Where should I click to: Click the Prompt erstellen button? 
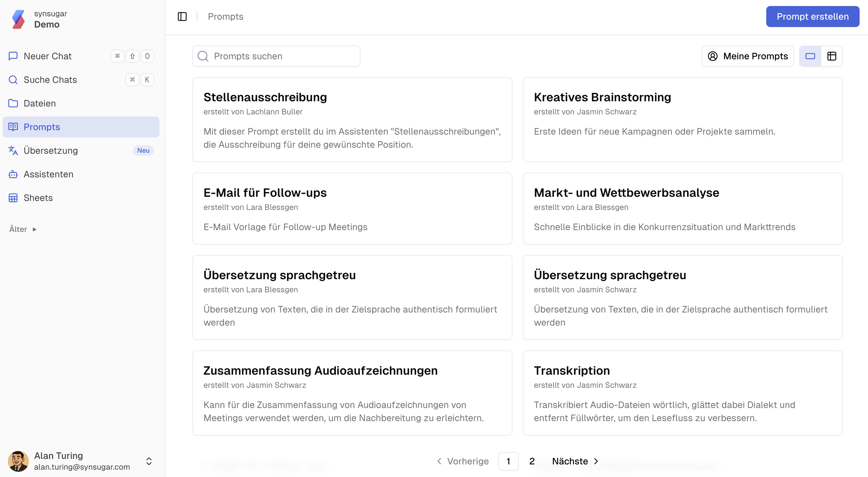[x=812, y=16]
